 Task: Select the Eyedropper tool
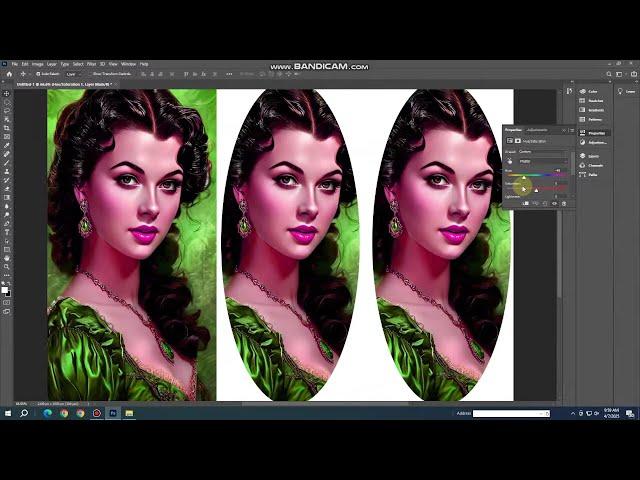(x=7, y=145)
